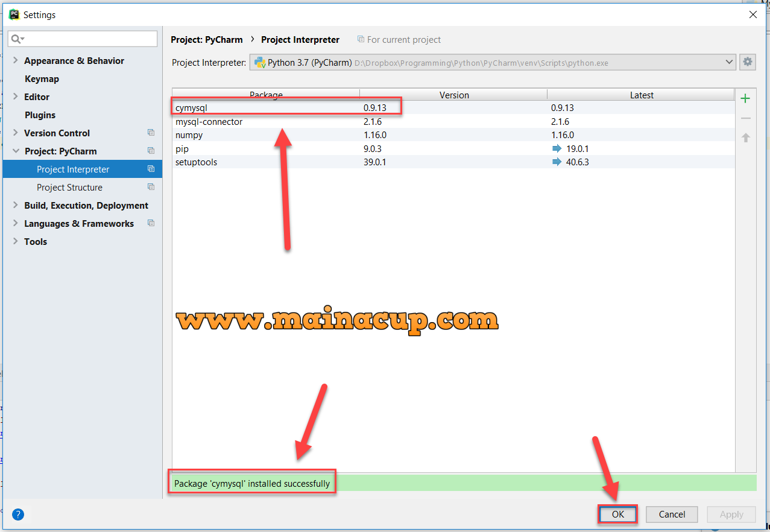Click numpy installed version 1.16.0
The width and height of the screenshot is (770, 532).
coord(375,135)
